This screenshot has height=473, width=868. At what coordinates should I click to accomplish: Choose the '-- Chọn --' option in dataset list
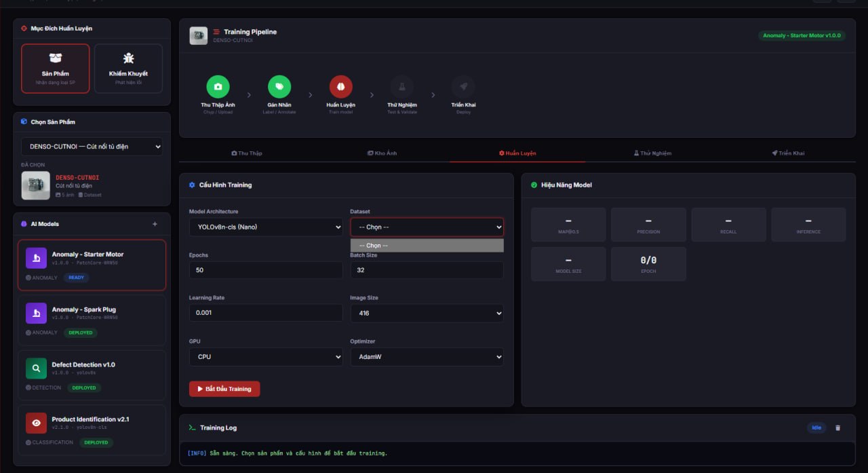427,246
